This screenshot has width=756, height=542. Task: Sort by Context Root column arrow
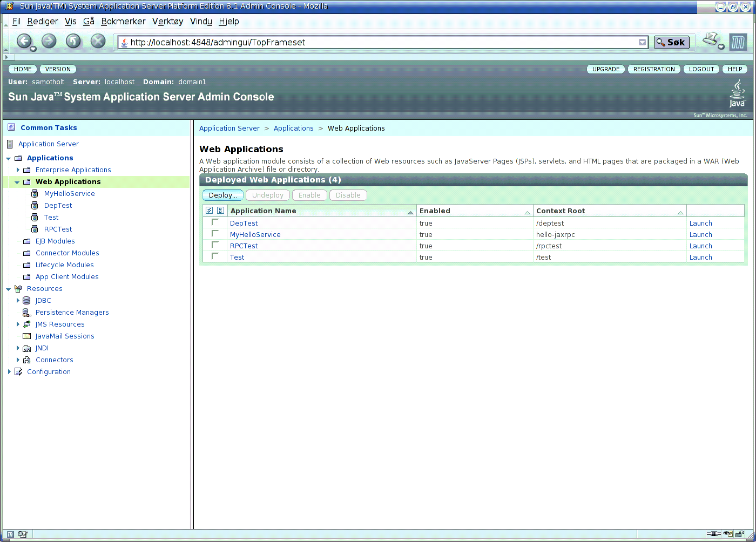coord(680,213)
